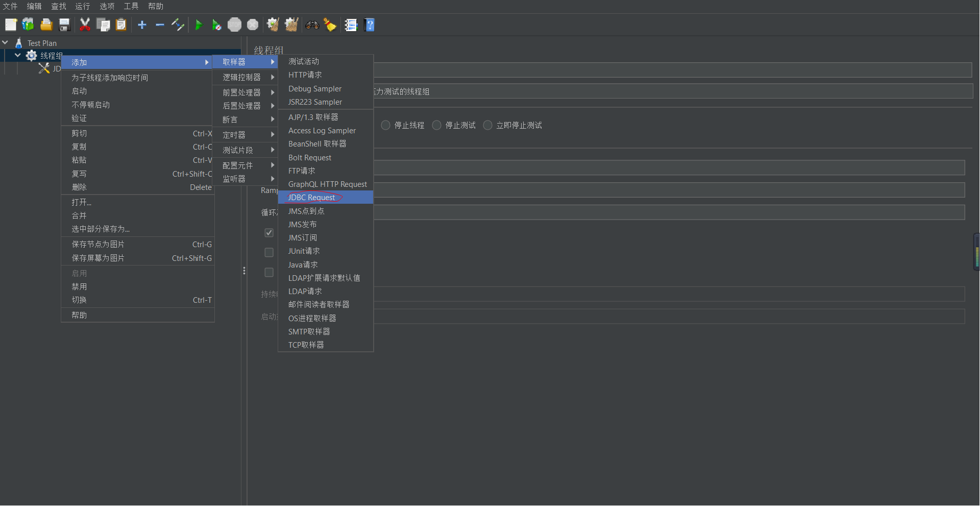Image resolution: width=980 pixels, height=506 pixels.
Task: Click the Reset Search yellow brush icon
Action: (x=330, y=25)
